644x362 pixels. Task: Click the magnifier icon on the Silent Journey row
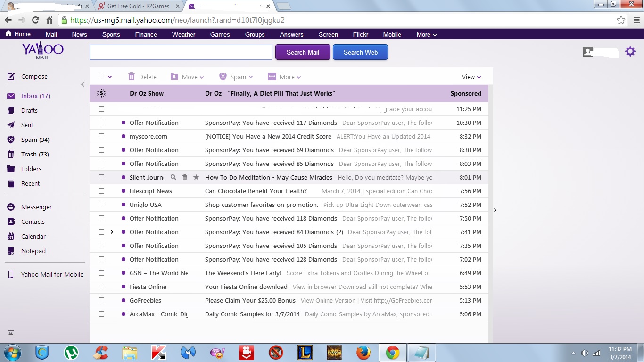coord(173,177)
